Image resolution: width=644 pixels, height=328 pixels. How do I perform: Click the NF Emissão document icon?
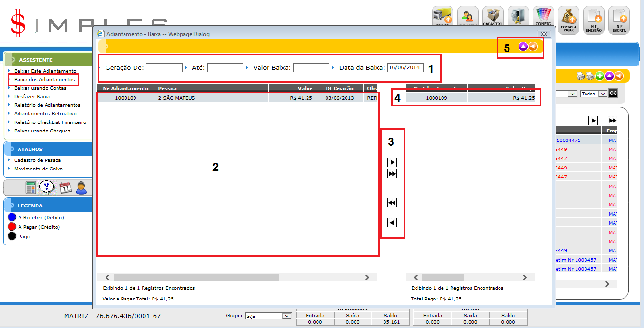coord(594,19)
